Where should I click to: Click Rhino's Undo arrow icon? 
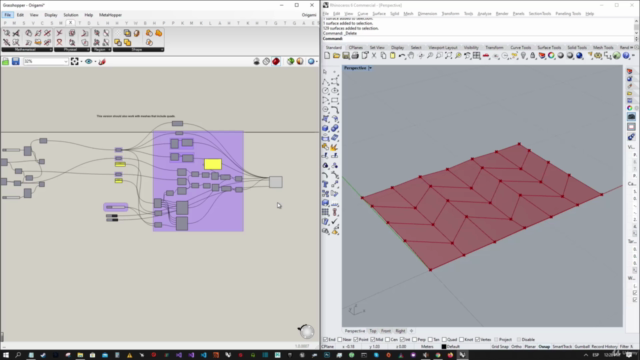click(x=402, y=56)
